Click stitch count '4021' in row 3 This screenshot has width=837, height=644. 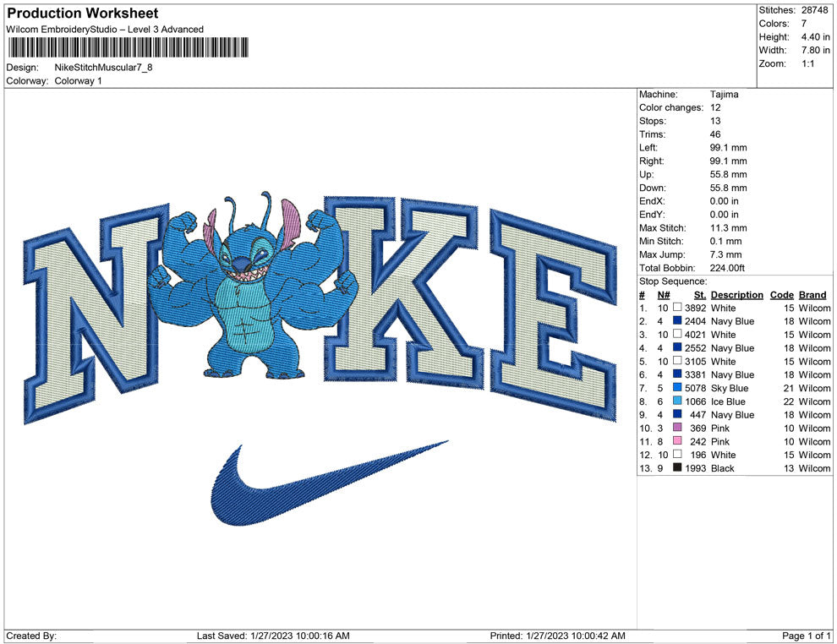pos(695,335)
